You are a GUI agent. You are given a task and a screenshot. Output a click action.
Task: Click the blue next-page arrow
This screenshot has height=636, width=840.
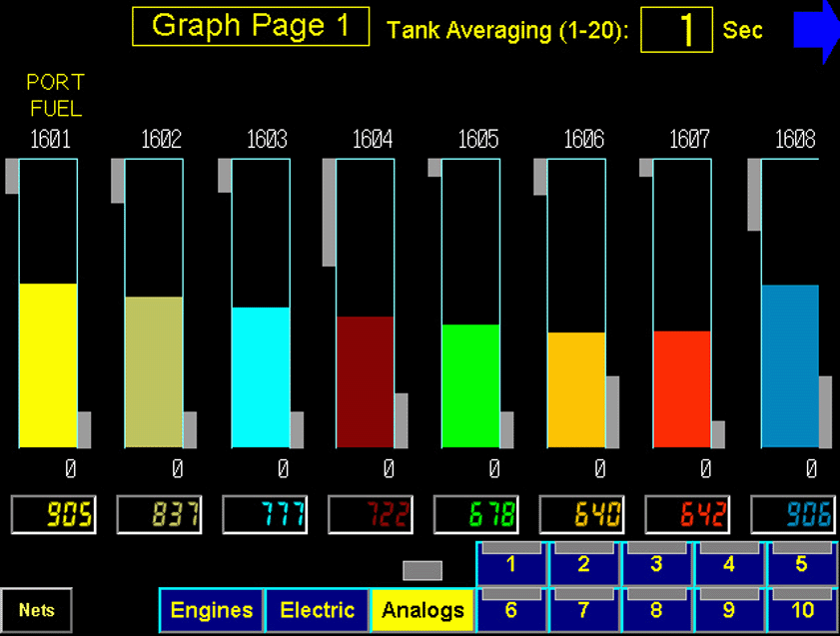pos(819,28)
